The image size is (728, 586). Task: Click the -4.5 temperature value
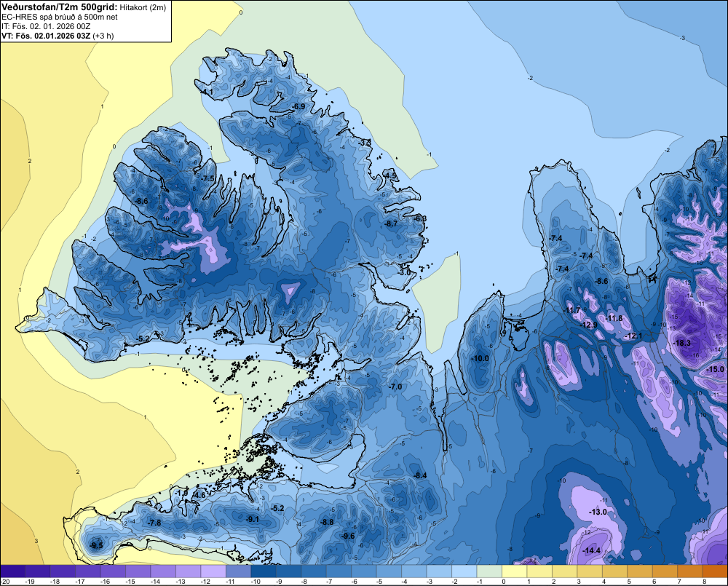click(390, 175)
